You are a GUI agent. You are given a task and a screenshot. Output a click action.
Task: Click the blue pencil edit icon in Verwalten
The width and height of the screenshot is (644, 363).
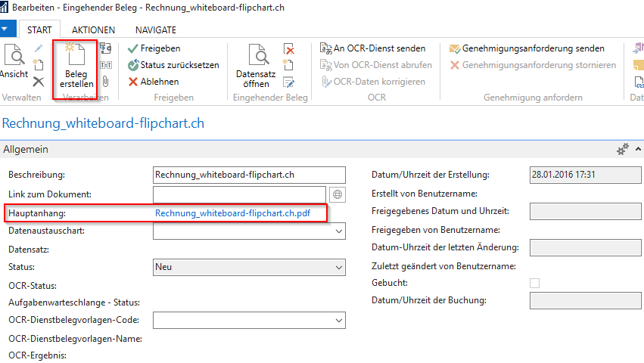[39, 49]
